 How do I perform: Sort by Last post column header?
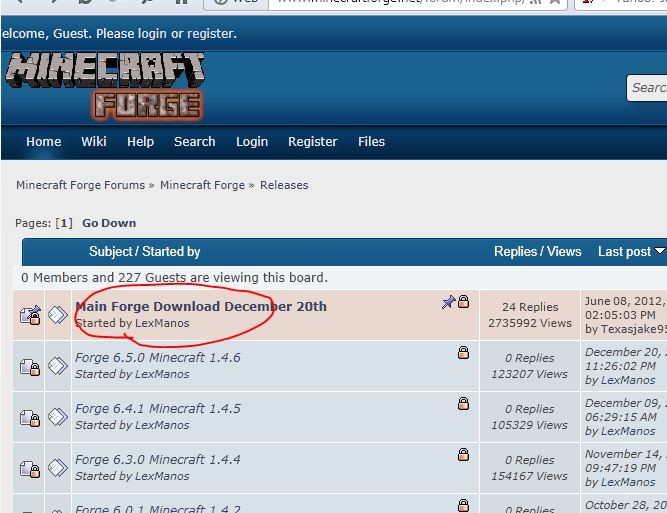pos(624,251)
